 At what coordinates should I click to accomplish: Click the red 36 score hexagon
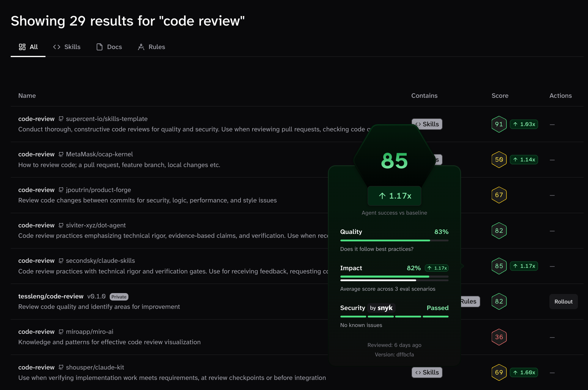point(499,337)
